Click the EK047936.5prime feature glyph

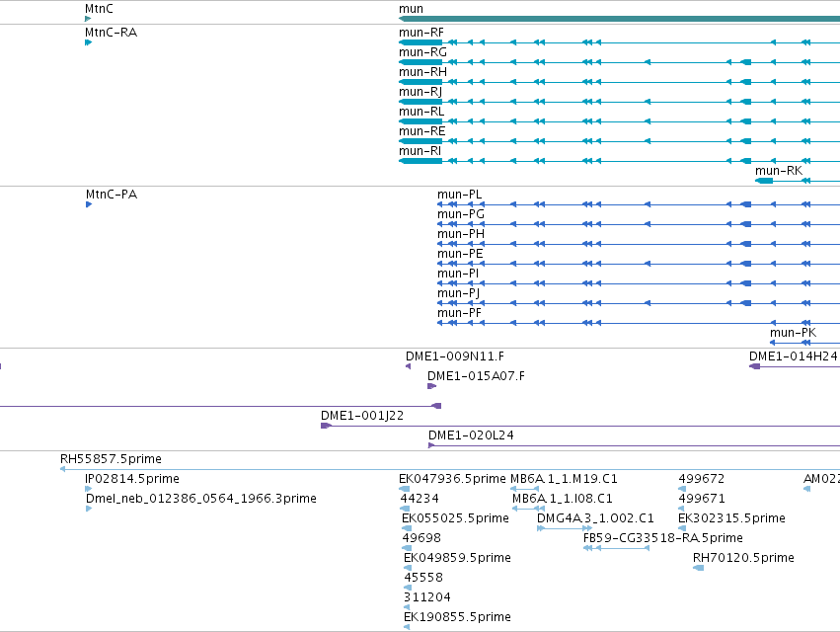pyautogui.click(x=405, y=489)
